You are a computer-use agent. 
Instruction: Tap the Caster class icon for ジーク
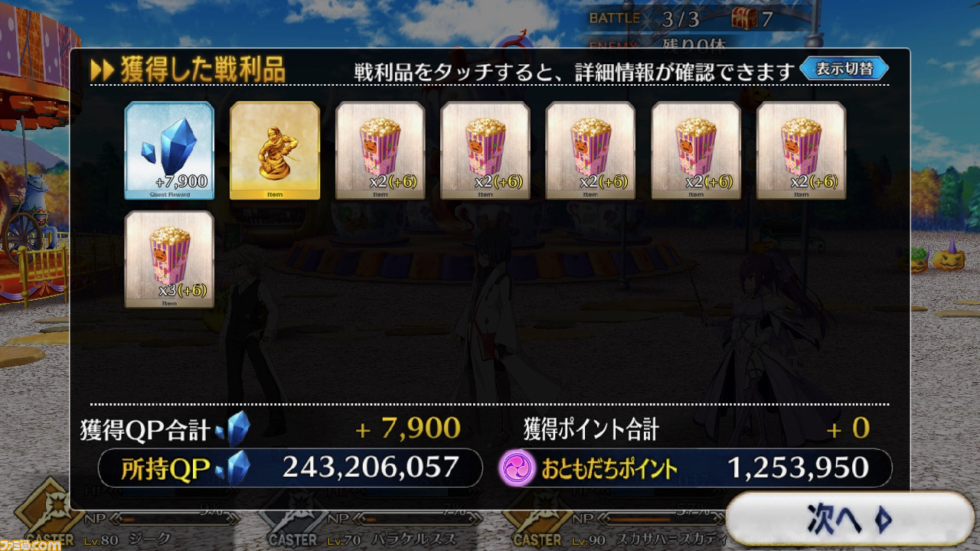[x=51, y=514]
